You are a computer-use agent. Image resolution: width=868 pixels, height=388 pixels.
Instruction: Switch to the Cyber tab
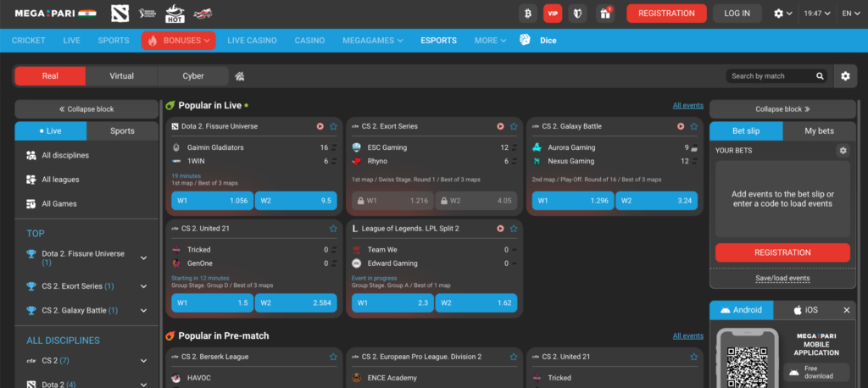click(193, 76)
